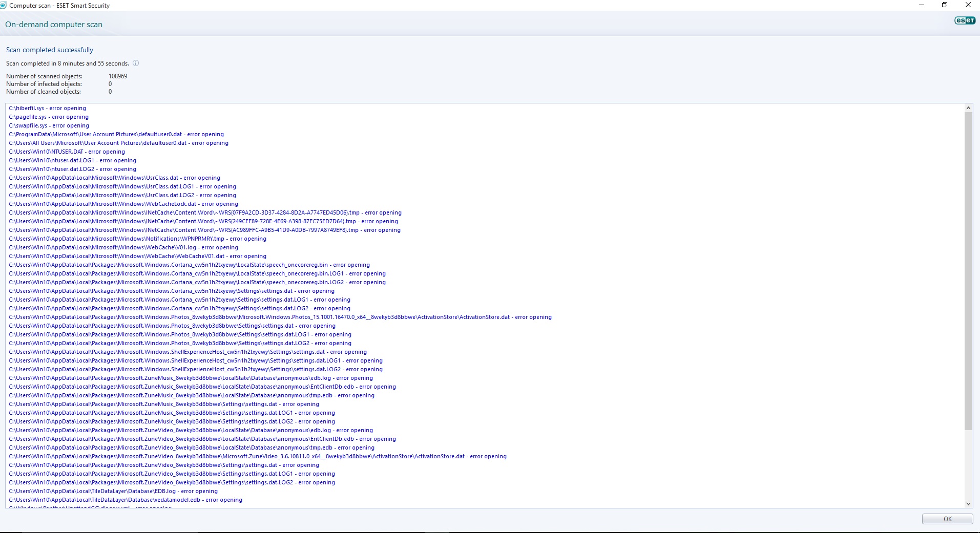Click the ESET app icon in title bar
The width and height of the screenshot is (980, 533).
4,5
